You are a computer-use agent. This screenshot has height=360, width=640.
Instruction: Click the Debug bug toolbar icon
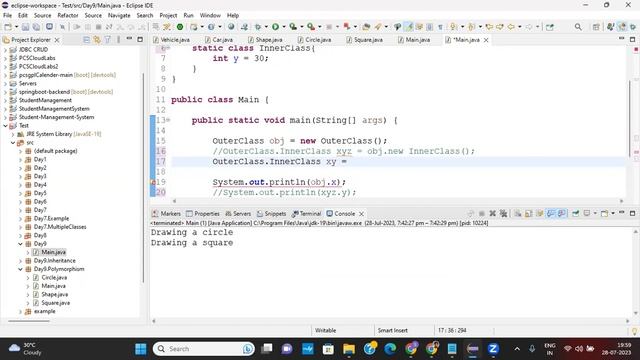[x=258, y=27]
